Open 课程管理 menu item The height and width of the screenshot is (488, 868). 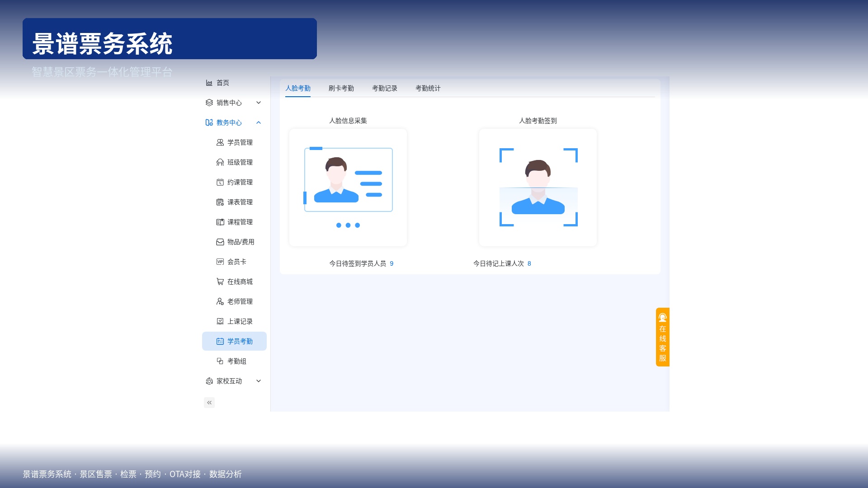[x=234, y=222]
